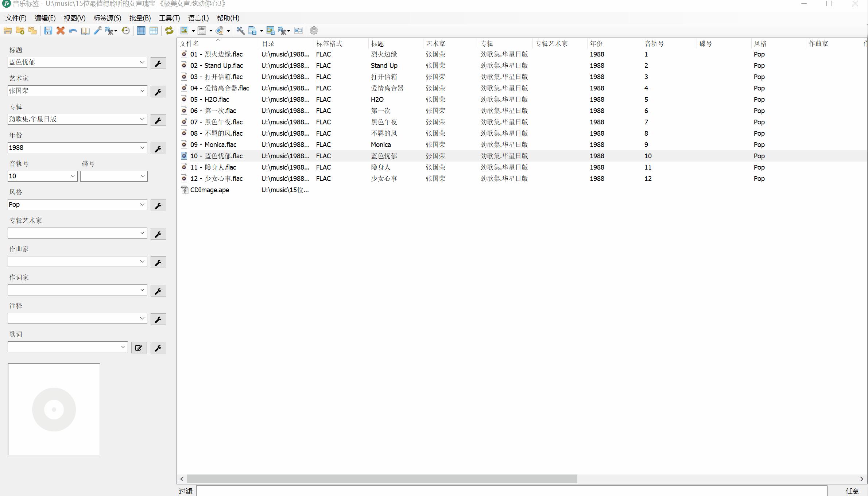Open the 年份 1988 dropdown
Viewport: 868px width, 496px height.
tap(142, 148)
